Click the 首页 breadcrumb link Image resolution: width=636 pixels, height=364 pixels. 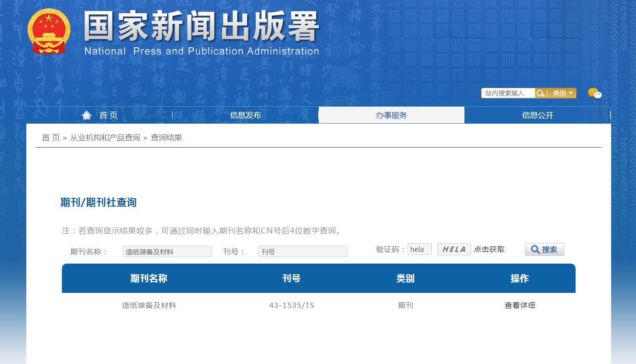coord(51,137)
